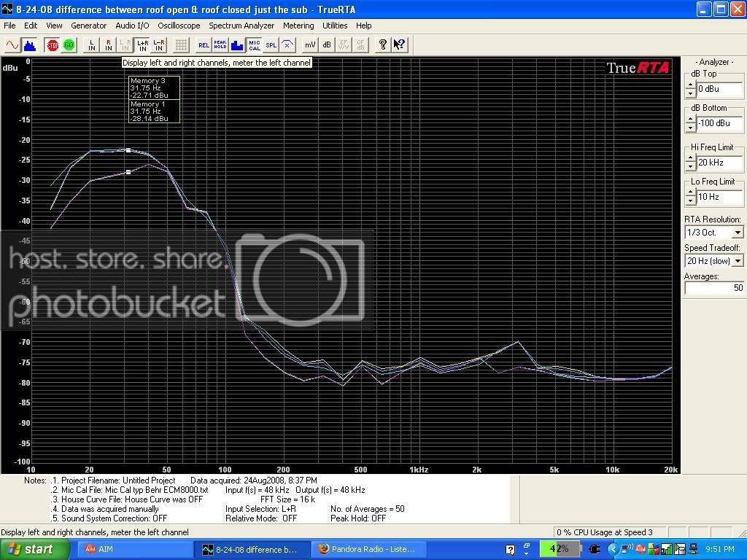This screenshot has height=560, width=747.
Task: Click the blue bar-style display icon
Action: [237, 45]
